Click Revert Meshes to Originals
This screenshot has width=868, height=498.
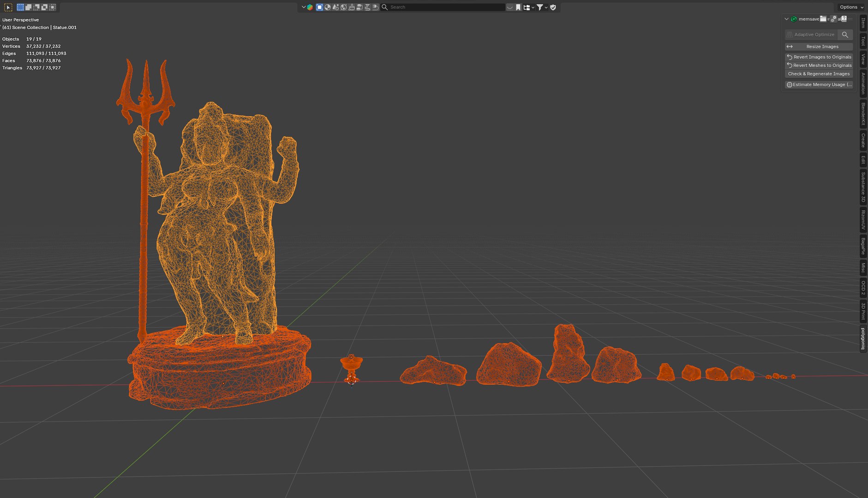point(819,65)
